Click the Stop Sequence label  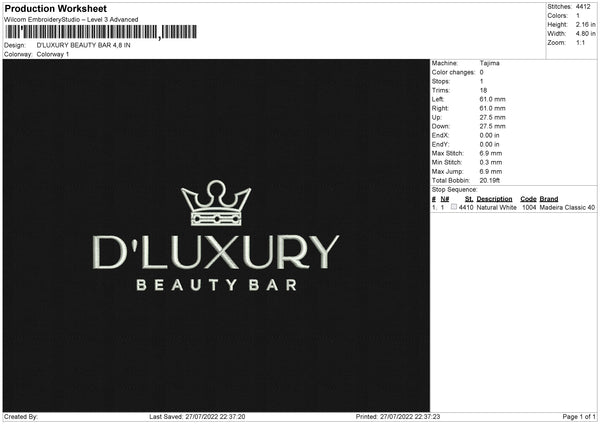tap(455, 189)
